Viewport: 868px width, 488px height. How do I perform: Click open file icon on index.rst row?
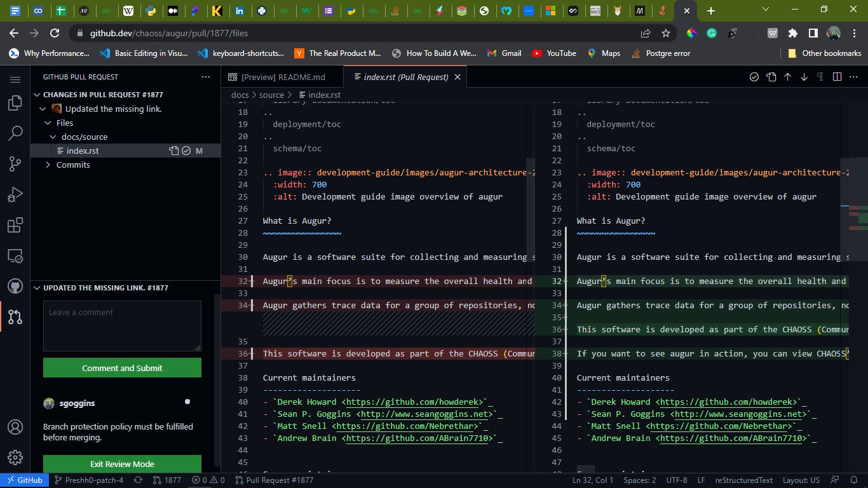[x=173, y=151]
